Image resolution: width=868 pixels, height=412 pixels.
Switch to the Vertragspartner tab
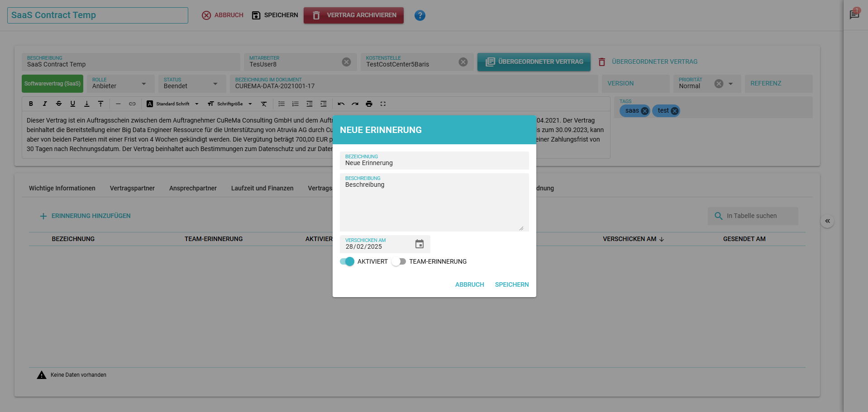coord(132,188)
